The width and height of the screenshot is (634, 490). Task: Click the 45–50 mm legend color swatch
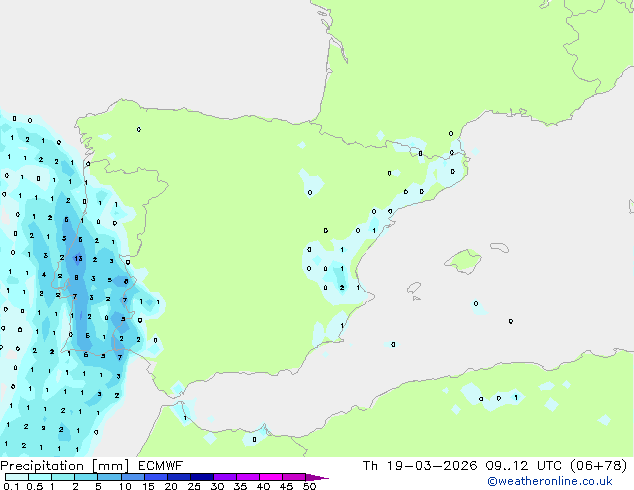(294, 477)
